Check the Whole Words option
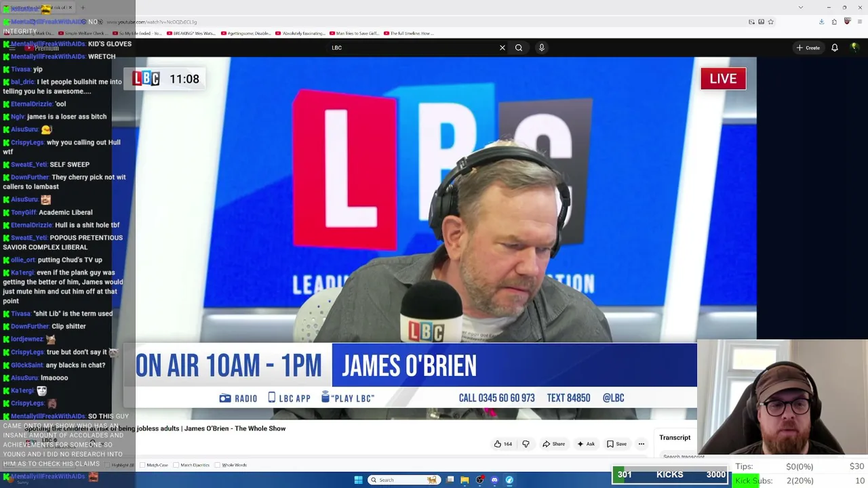Viewport: 868px width, 488px height. (218, 465)
